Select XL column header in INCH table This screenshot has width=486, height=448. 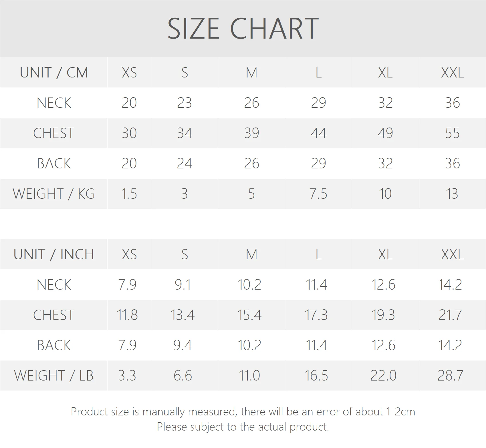tap(385, 254)
